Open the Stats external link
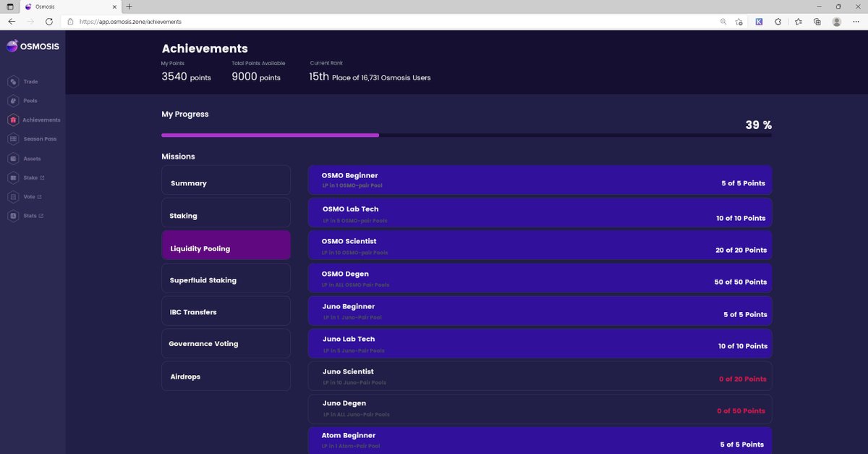Image resolution: width=868 pixels, height=454 pixels. [30, 216]
